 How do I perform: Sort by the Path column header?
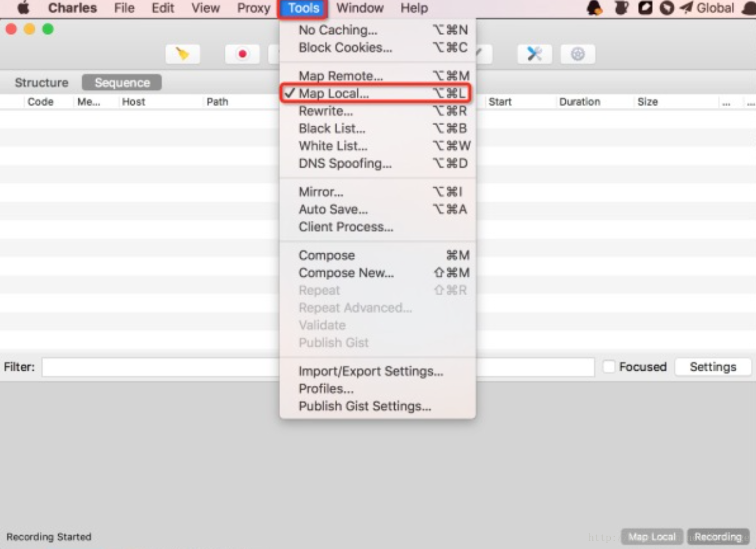click(217, 101)
